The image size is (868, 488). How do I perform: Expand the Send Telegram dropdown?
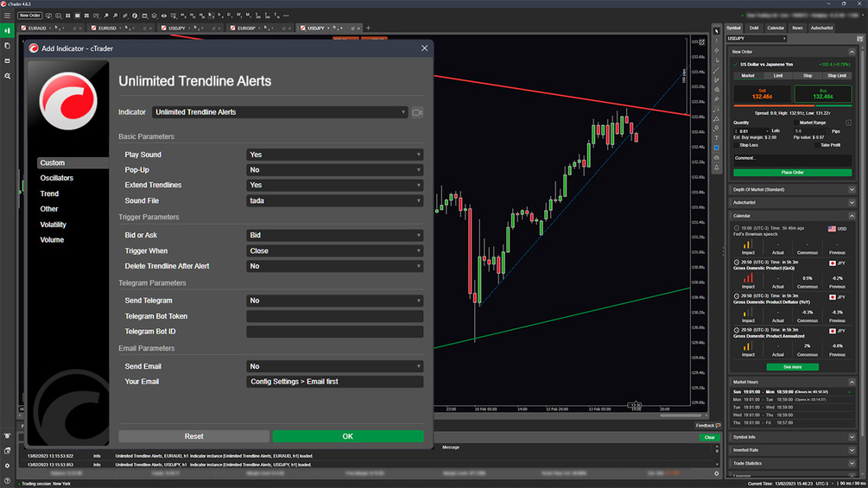click(x=334, y=301)
